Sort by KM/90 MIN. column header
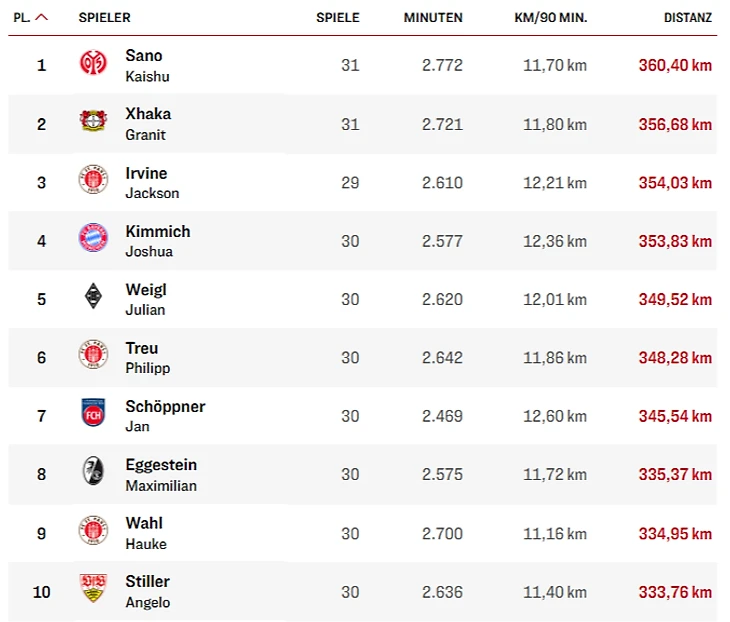The image size is (730, 622). 550,18
